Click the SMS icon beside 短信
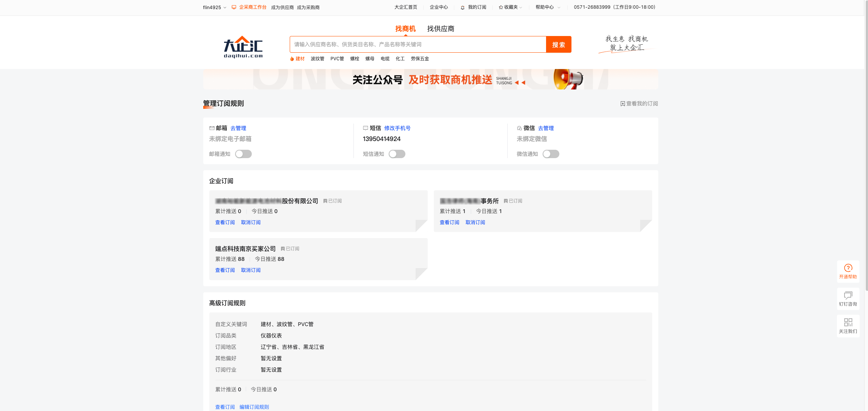This screenshot has height=411, width=868. (366, 128)
